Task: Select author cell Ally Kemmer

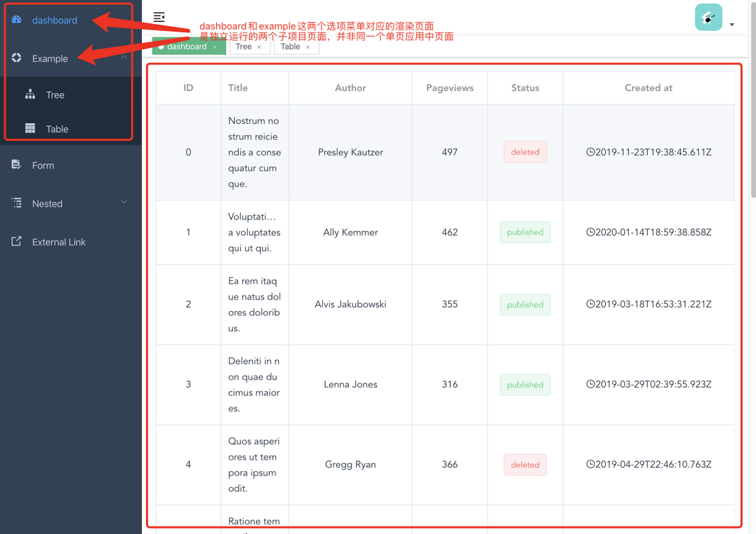Action: point(350,233)
